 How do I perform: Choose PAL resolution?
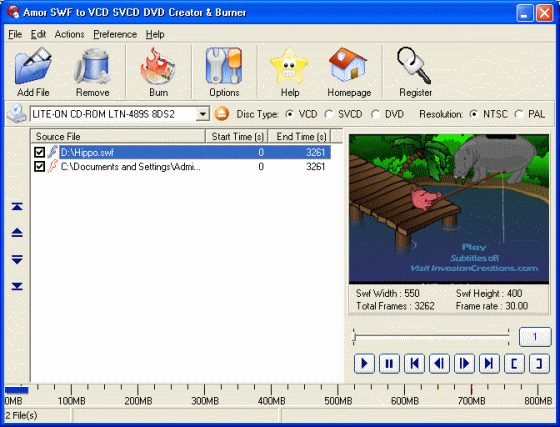[519, 114]
